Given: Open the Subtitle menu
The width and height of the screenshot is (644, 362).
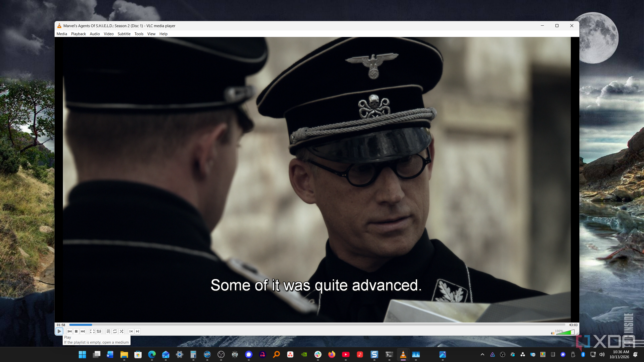Looking at the screenshot, I should coord(124,34).
